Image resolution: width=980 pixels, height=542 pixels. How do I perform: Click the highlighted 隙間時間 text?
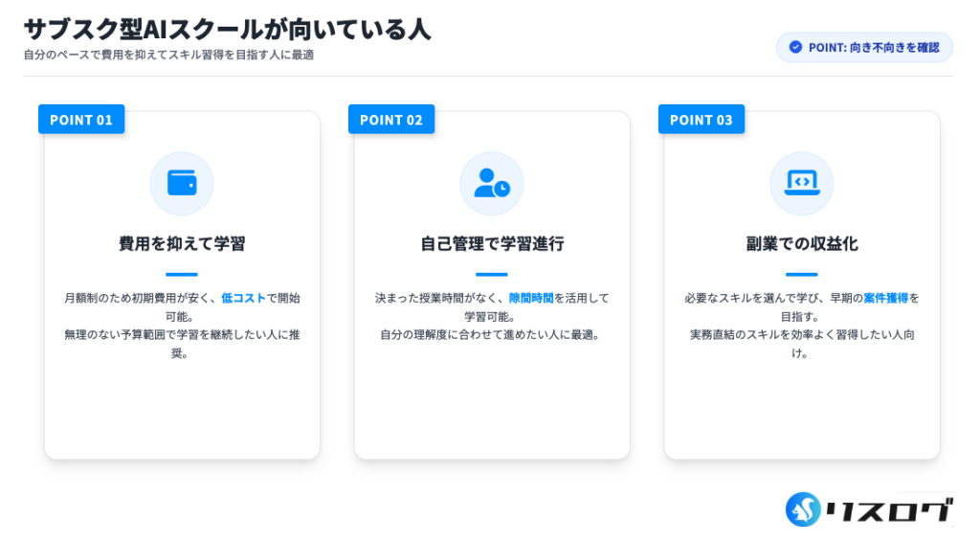(531, 298)
